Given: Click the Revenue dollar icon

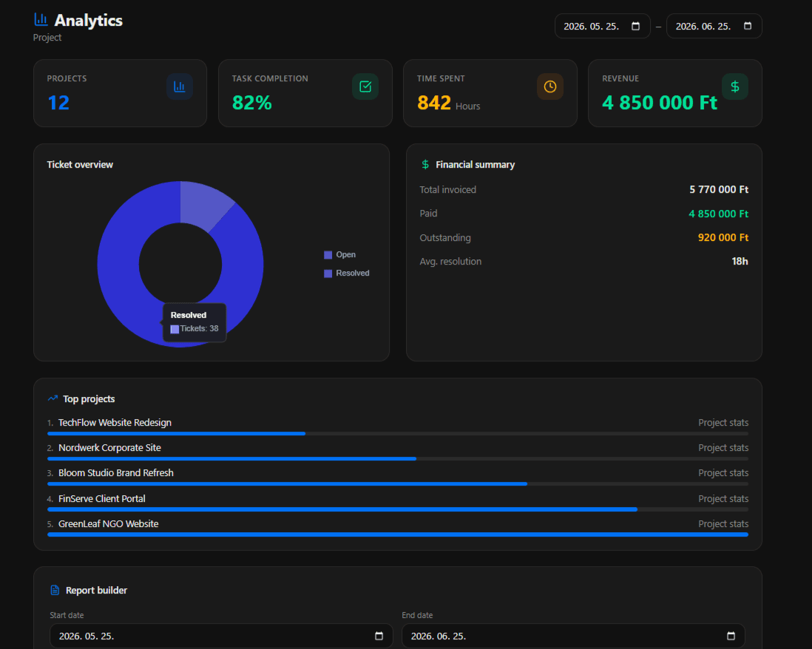Looking at the screenshot, I should 735,86.
